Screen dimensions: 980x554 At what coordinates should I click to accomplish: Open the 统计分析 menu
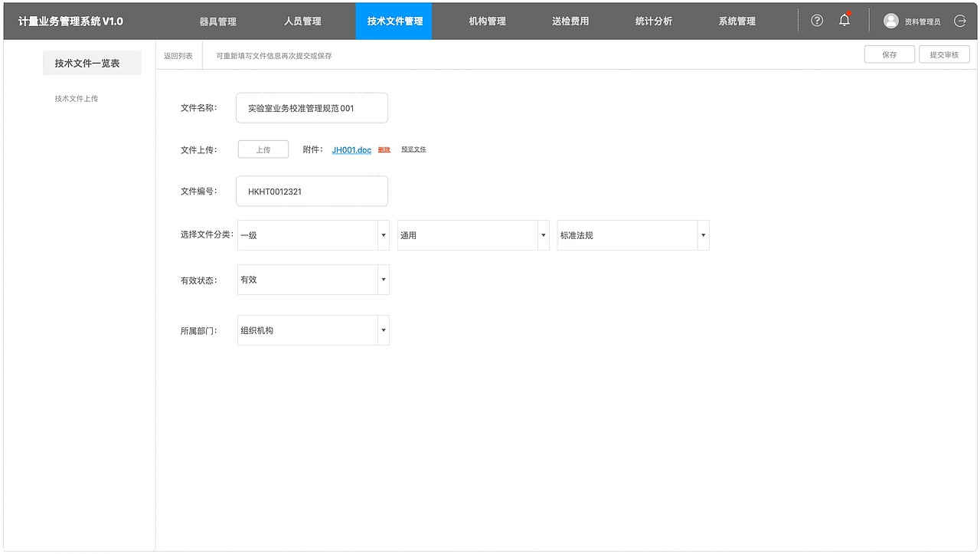(x=654, y=21)
